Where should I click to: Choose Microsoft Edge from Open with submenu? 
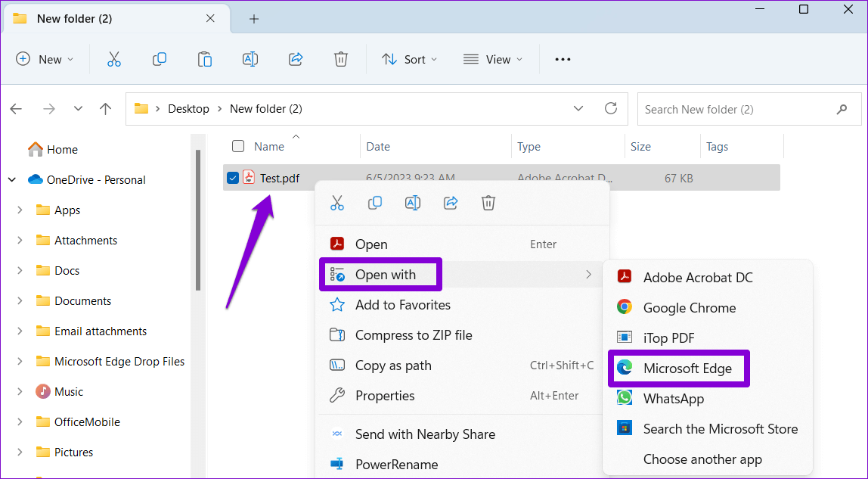(687, 369)
